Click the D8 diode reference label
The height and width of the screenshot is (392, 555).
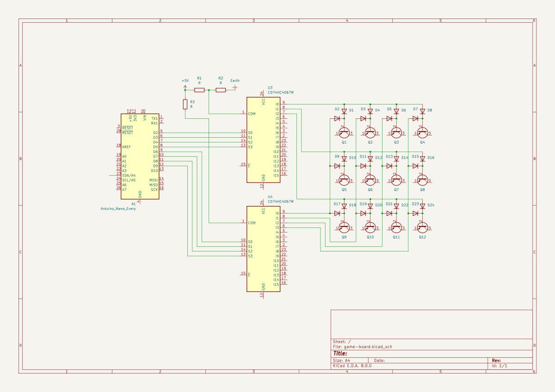tap(430, 110)
